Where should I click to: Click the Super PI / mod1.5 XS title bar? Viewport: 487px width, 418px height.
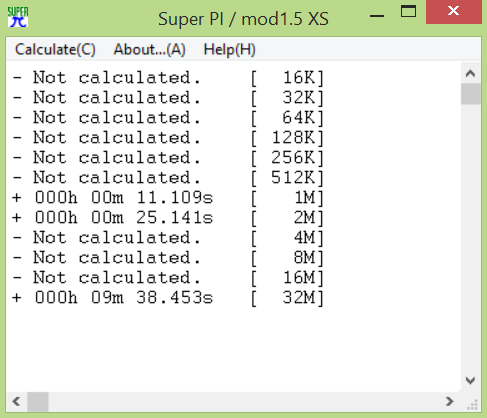[x=243, y=19]
